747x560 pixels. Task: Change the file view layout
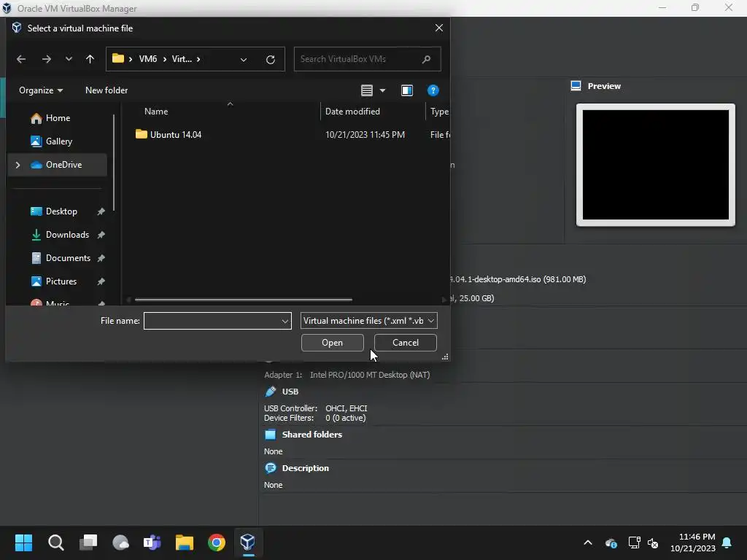(367, 90)
